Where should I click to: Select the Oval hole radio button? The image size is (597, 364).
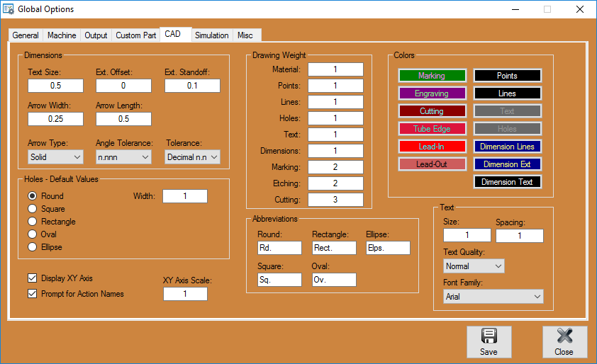tap(33, 234)
